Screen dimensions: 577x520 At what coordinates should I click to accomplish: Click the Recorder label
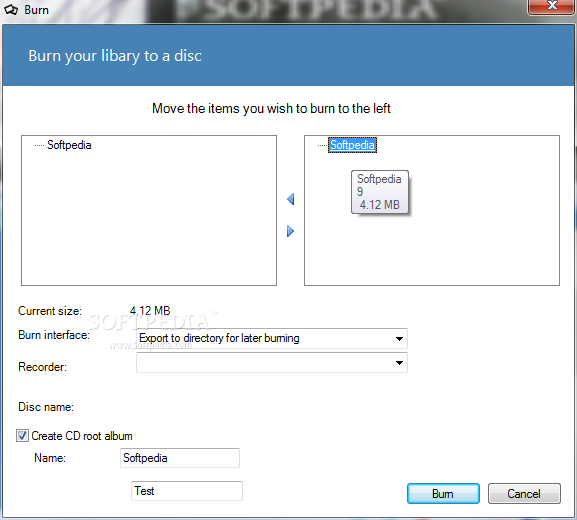tap(42, 367)
